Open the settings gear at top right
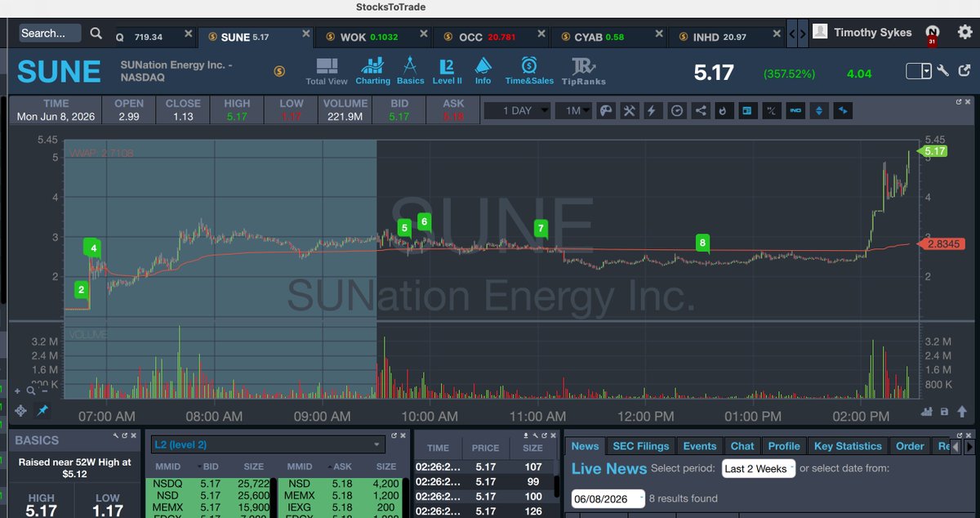This screenshot has width=980, height=518. click(x=964, y=32)
